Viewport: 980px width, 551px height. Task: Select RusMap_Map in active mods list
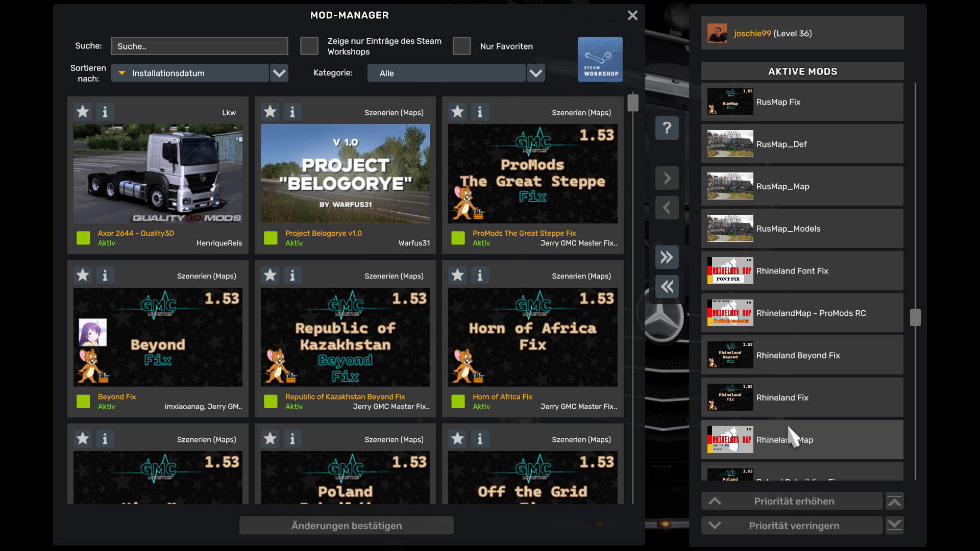[x=802, y=187]
